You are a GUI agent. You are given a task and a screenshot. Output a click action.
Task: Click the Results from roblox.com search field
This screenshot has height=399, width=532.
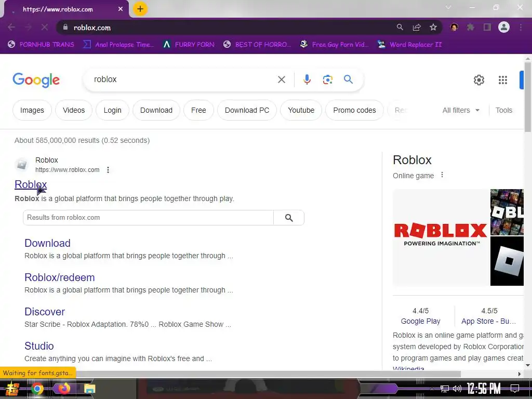(148, 218)
